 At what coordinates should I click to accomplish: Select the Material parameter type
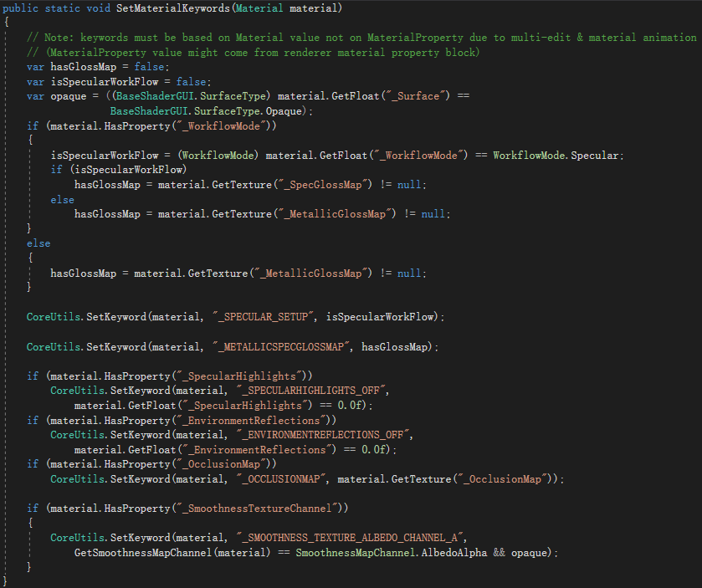259,8
